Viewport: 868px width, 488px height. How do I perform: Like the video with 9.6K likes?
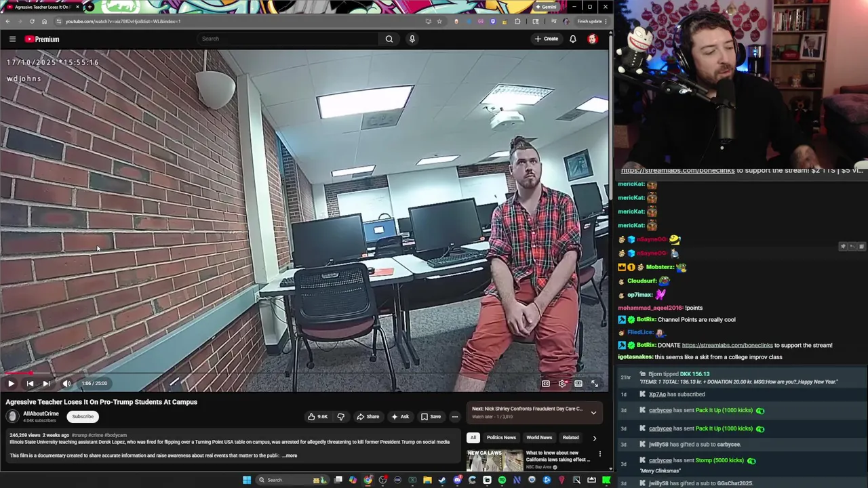[x=318, y=417]
